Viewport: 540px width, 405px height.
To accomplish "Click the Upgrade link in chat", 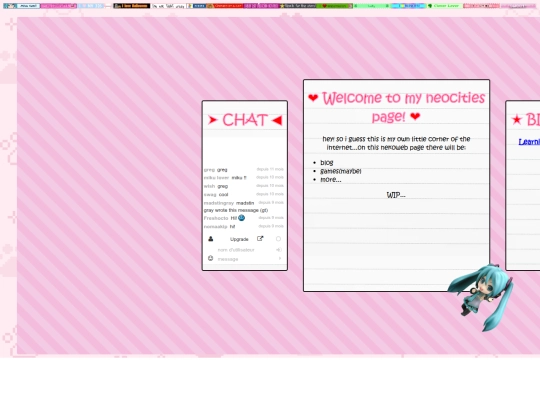I will (x=239, y=239).
